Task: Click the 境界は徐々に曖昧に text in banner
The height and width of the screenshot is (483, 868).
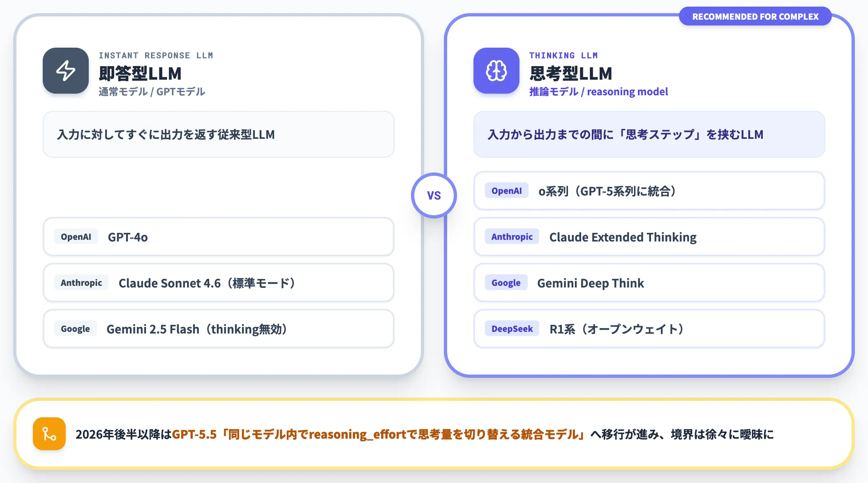Action: (722, 434)
